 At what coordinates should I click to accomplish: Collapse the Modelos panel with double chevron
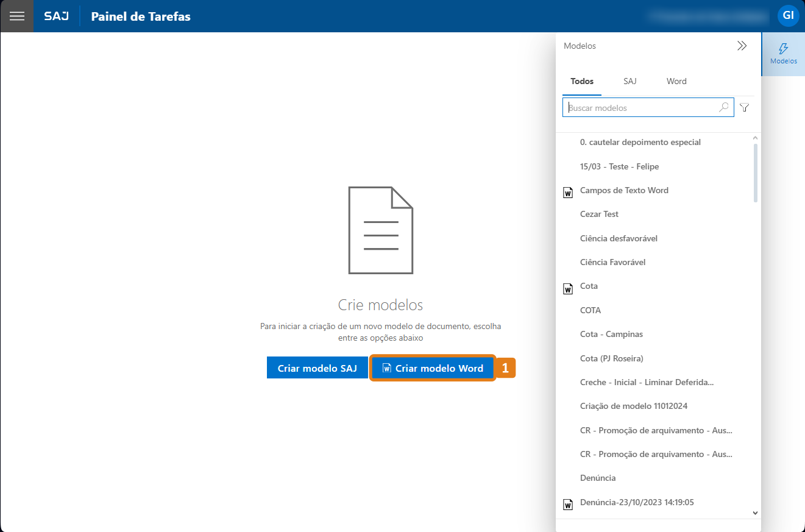[742, 46]
